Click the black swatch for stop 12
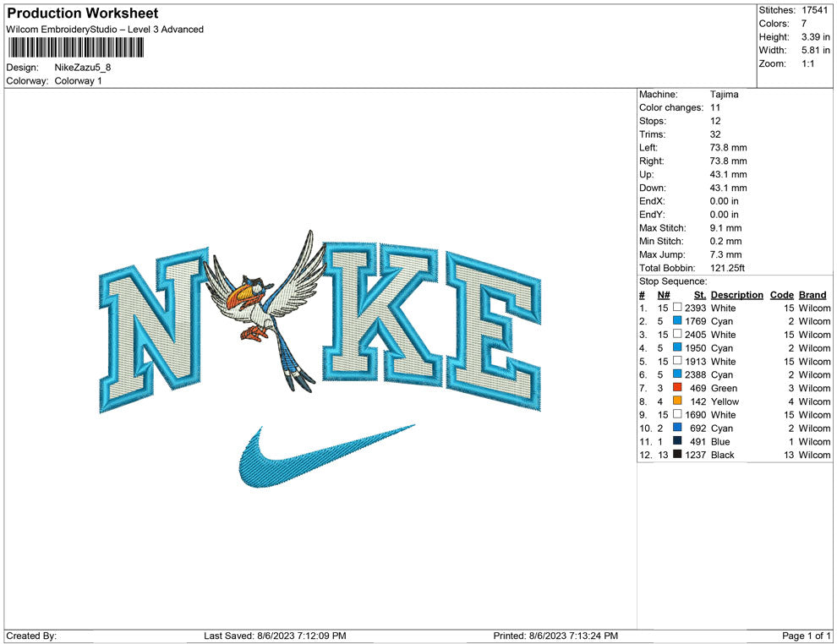Image resolution: width=837 pixels, height=644 pixels. click(677, 454)
